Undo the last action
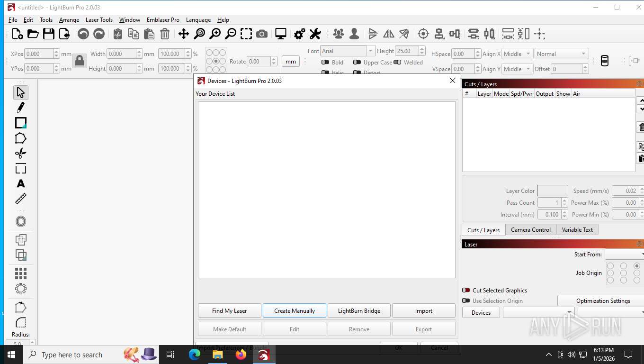The width and height of the screenshot is (644, 364). [83, 34]
